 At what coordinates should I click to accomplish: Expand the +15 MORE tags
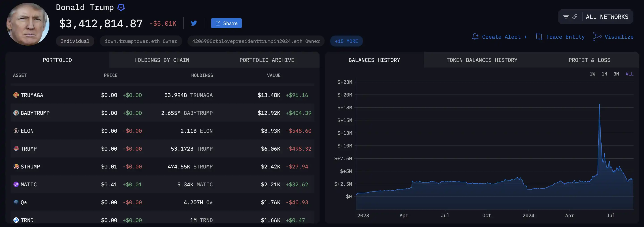pyautogui.click(x=346, y=41)
